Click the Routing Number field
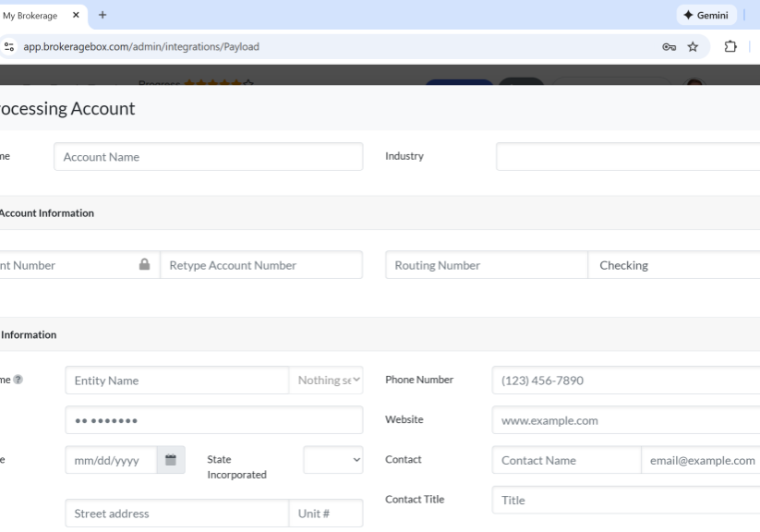This screenshot has width=760, height=532. click(486, 264)
